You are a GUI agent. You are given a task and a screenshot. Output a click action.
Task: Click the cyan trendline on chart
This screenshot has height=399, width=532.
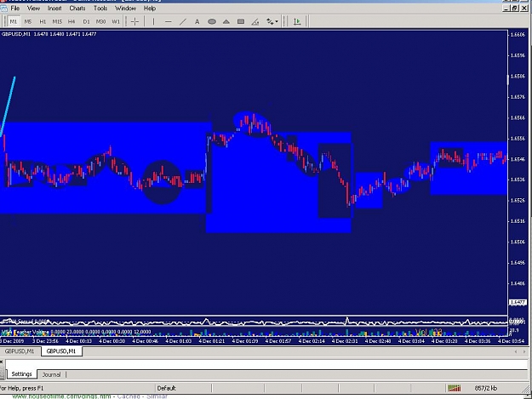tap(8, 106)
